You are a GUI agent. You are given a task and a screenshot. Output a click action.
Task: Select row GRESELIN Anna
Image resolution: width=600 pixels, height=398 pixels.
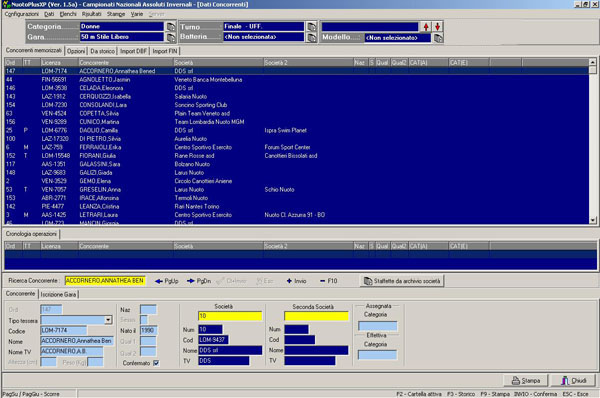(x=297, y=189)
